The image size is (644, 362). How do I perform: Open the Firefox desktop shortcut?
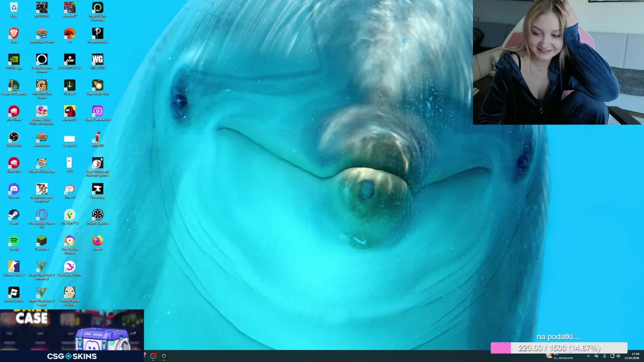98,243
